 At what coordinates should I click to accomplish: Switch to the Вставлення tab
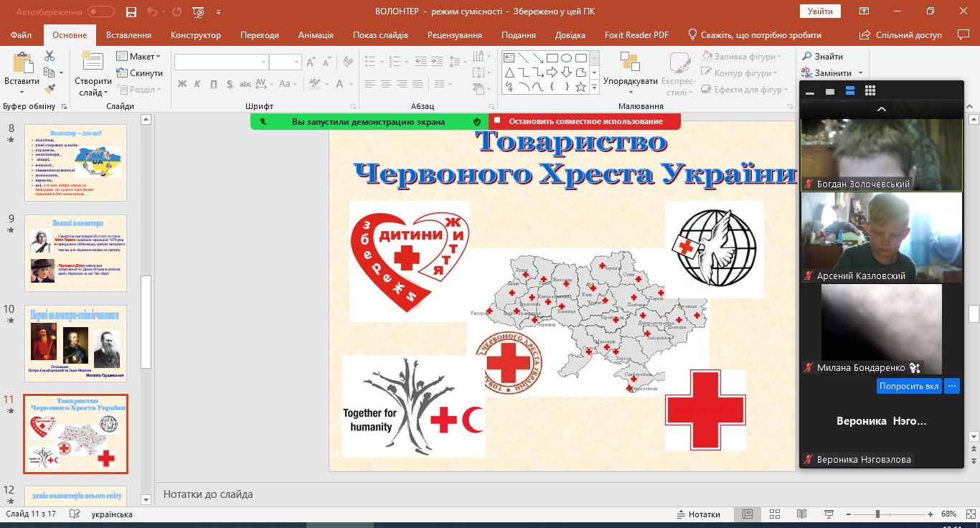pyautogui.click(x=128, y=35)
